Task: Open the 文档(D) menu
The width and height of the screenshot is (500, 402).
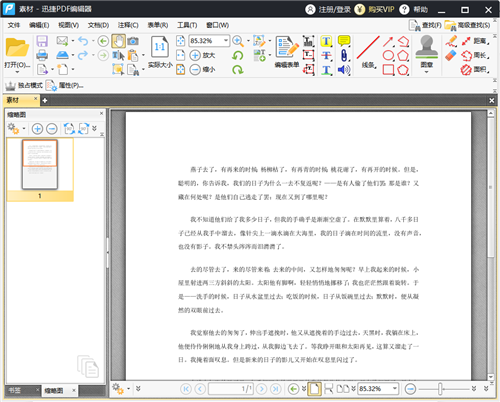Action: tap(98, 25)
